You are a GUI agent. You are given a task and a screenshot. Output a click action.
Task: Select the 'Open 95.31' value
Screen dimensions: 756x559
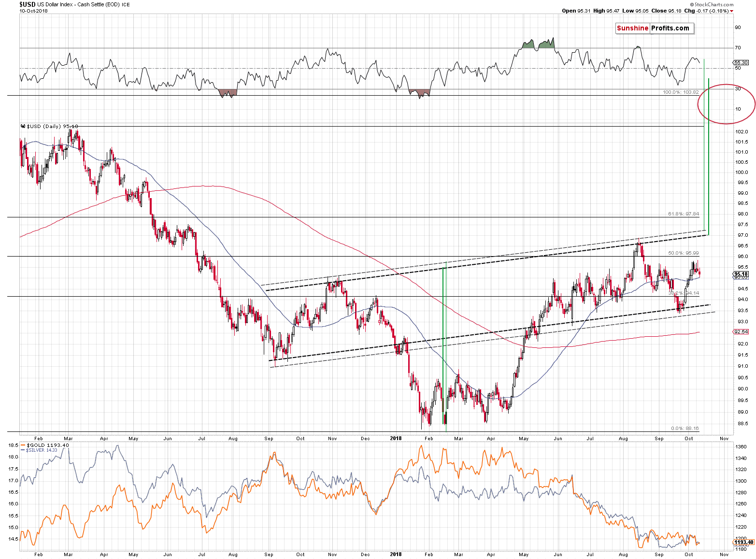(576, 11)
